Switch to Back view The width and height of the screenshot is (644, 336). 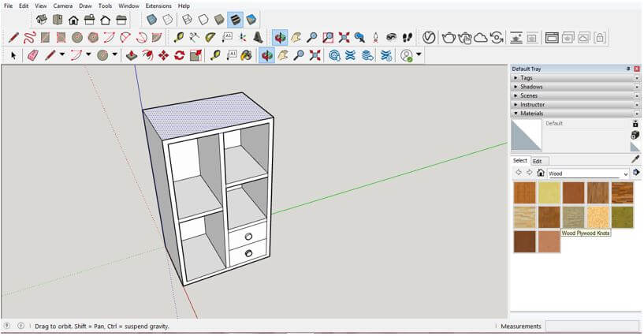click(x=105, y=20)
